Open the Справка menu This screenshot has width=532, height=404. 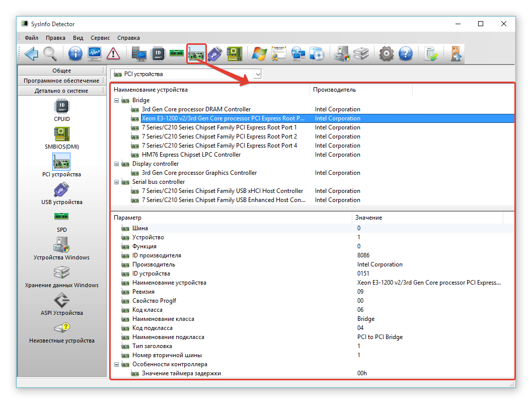tap(128, 38)
